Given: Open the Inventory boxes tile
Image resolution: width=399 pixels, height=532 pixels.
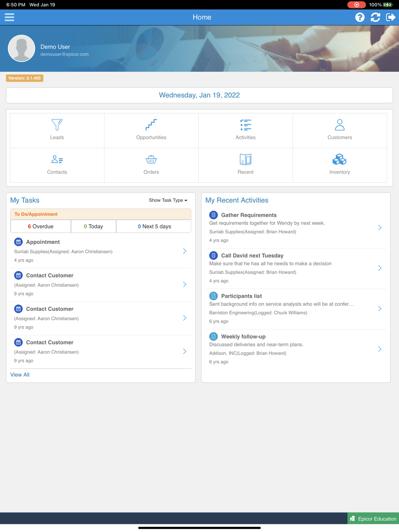Looking at the screenshot, I should (x=340, y=165).
